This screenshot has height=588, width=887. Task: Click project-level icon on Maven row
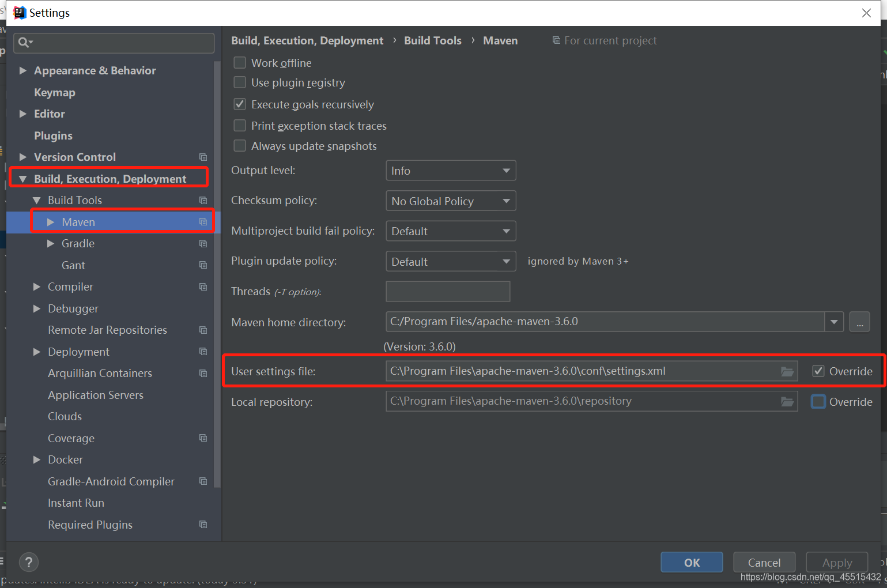click(203, 222)
